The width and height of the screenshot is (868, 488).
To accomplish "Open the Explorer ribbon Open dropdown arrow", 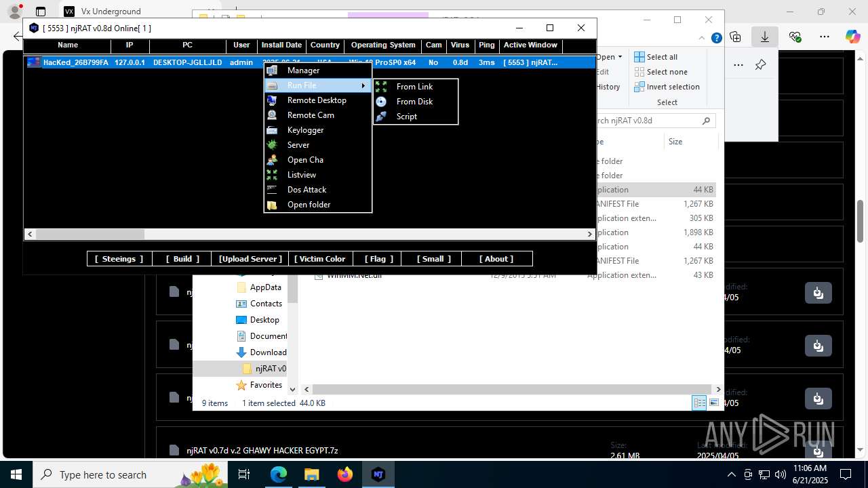I will pos(620,57).
